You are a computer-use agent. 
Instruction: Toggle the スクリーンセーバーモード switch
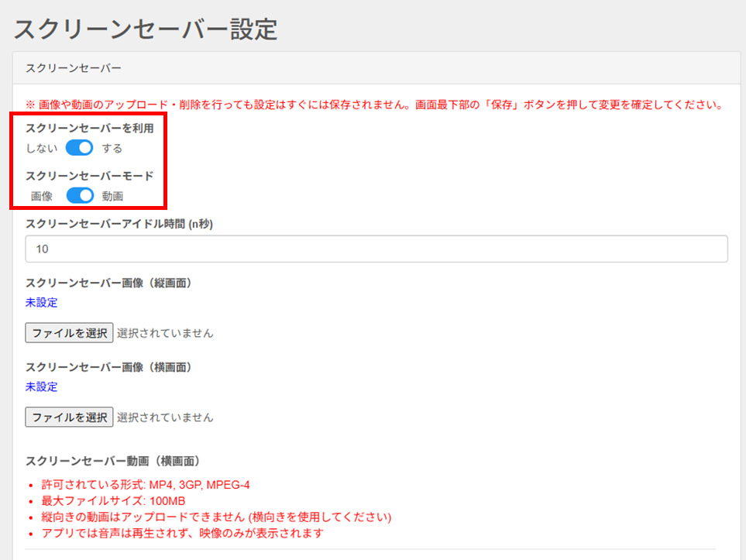79,196
